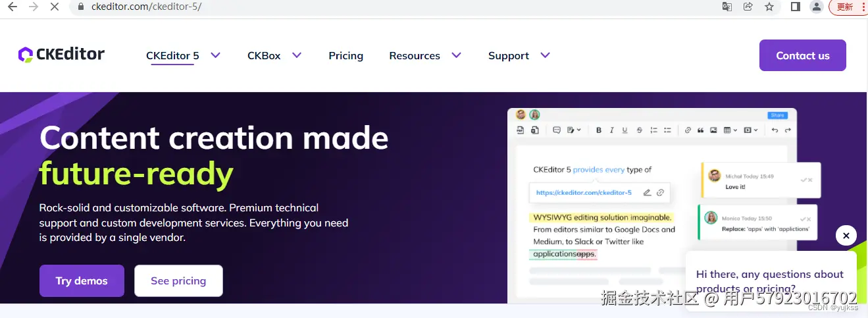Click the blue Share button in editor

point(778,115)
